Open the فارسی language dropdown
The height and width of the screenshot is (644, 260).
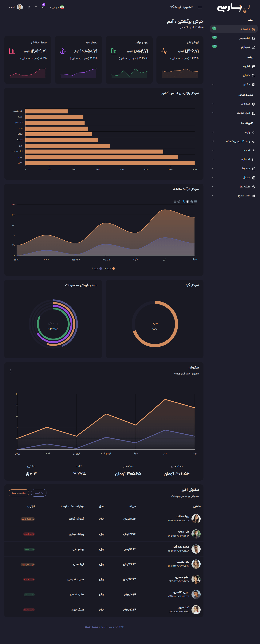point(57,7)
